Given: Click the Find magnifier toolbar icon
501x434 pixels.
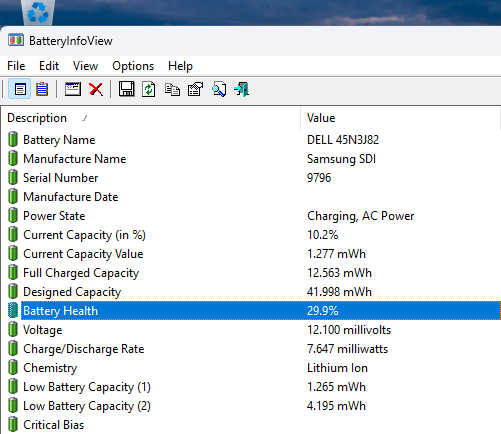Looking at the screenshot, I should tap(219, 89).
